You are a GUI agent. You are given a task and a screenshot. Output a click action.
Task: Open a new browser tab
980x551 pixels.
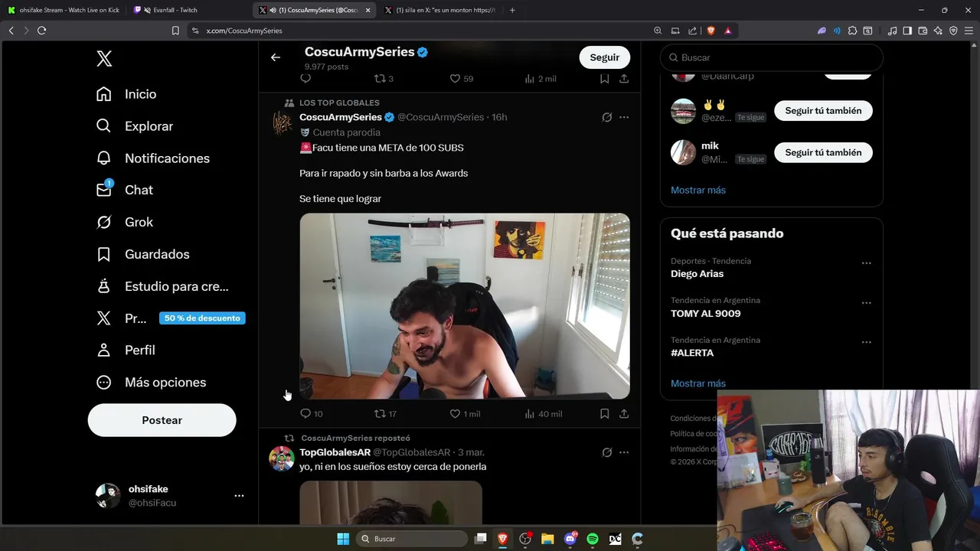512,10
